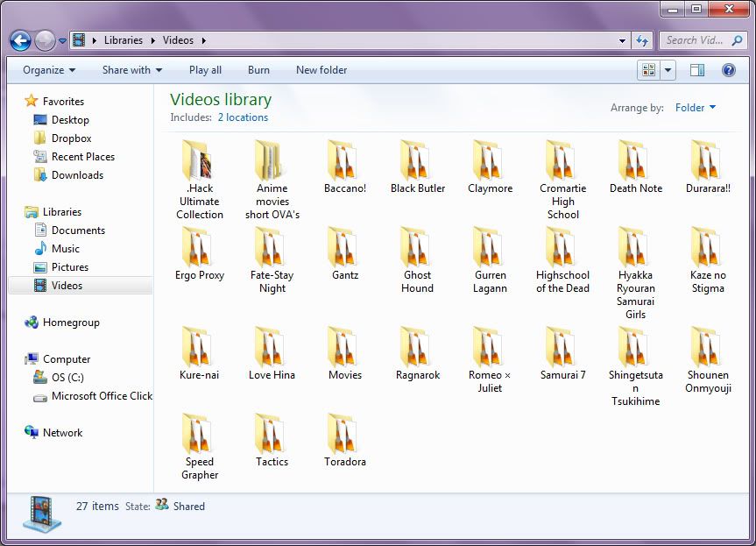Click the Change your view icon
This screenshot has width=756, height=546.
pos(649,70)
